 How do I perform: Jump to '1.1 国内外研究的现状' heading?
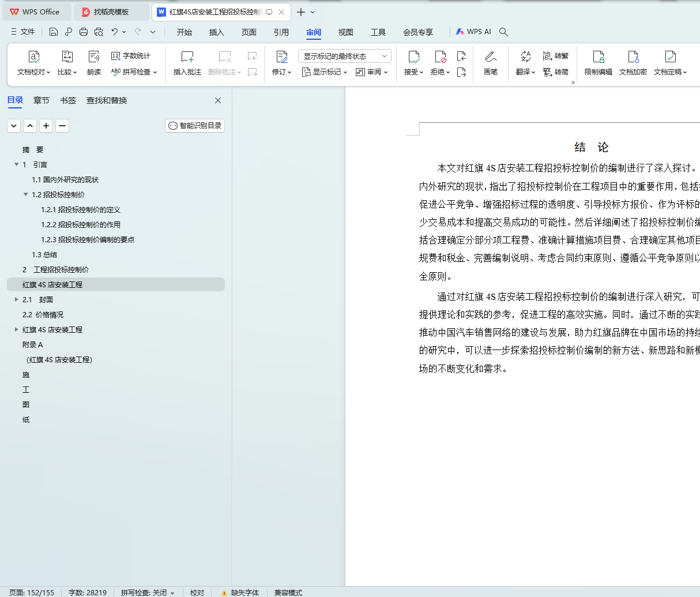(x=65, y=179)
